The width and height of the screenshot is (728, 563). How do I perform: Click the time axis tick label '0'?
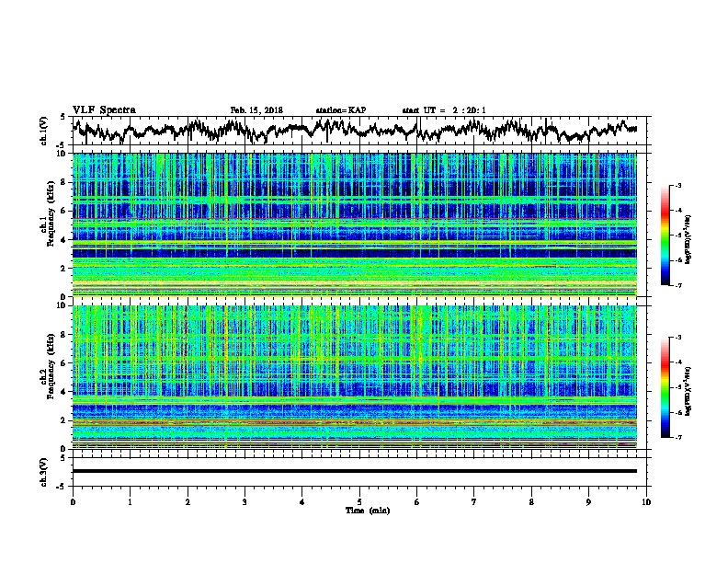coord(73,502)
